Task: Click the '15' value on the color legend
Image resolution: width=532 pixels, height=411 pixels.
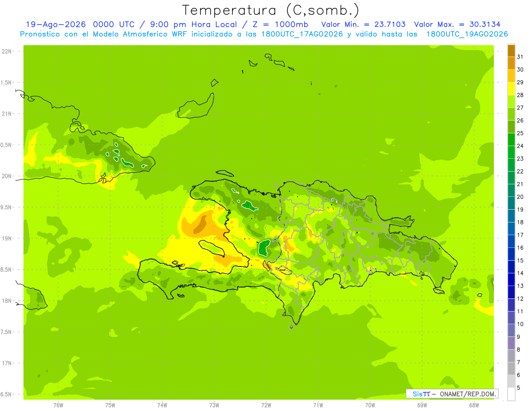Action: pyautogui.click(x=520, y=260)
